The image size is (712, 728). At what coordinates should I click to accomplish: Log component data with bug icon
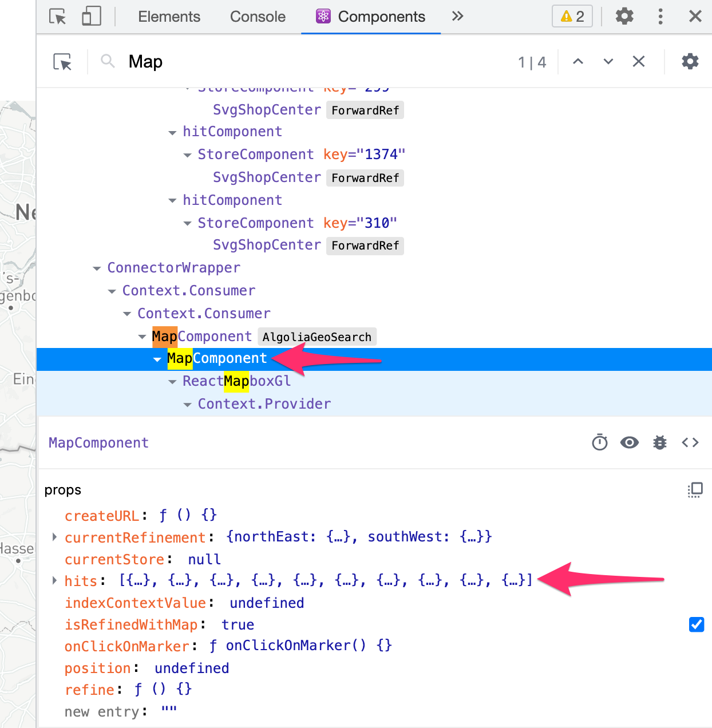click(660, 442)
